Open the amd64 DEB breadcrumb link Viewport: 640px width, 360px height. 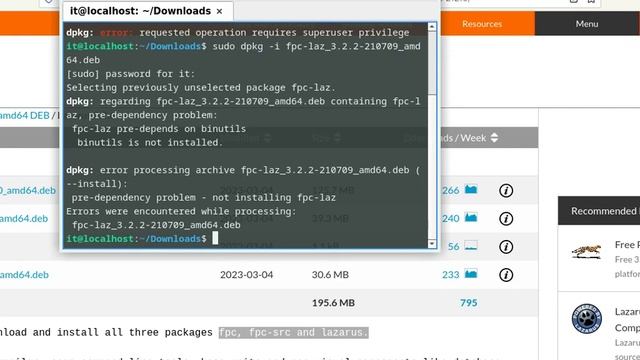(x=24, y=116)
